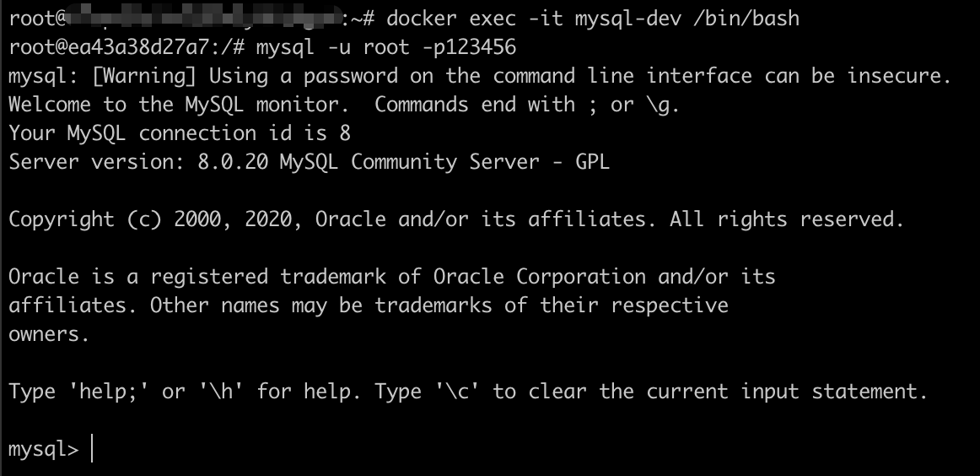
Task: Click the GPL license text
Action: [x=592, y=162]
